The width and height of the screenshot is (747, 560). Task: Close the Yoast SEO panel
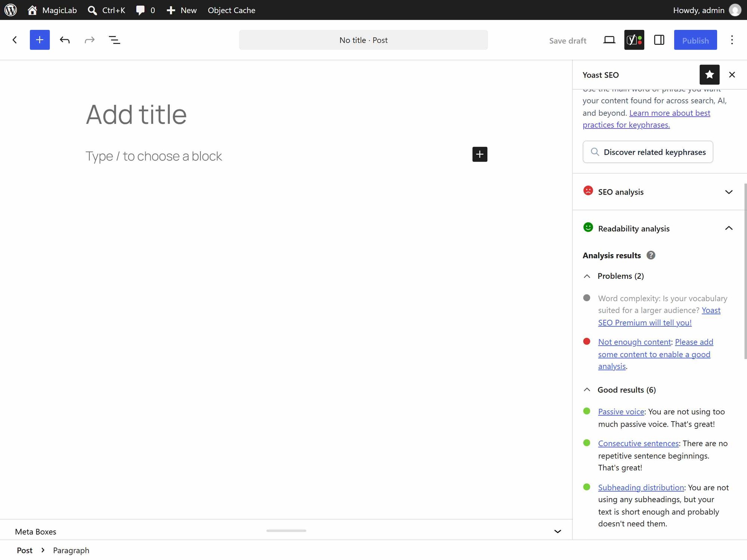coord(732,75)
